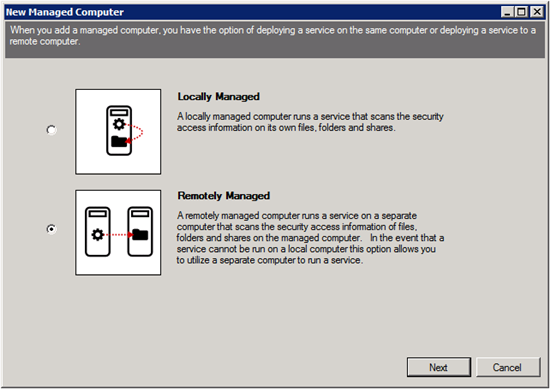Cancel the New Managed Computer dialog

point(508,367)
